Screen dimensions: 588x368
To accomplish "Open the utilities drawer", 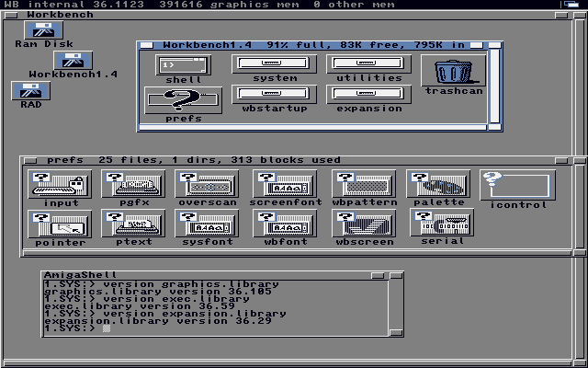I will [368, 63].
